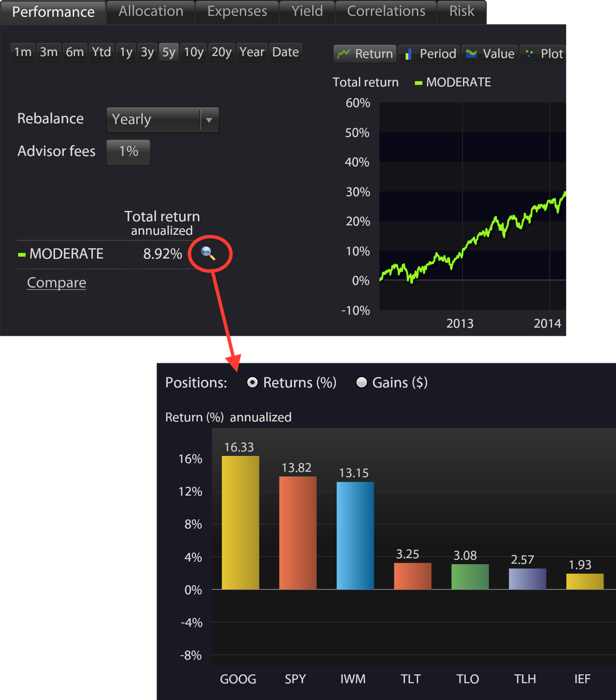This screenshot has height=700, width=616.
Task: Click the 2014 axis label
Action: pyautogui.click(x=548, y=323)
